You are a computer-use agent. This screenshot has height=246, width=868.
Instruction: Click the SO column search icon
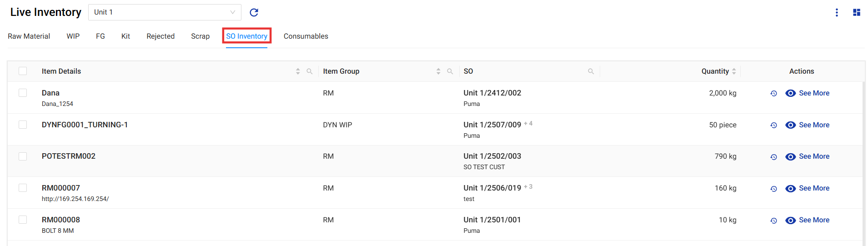coord(591,71)
